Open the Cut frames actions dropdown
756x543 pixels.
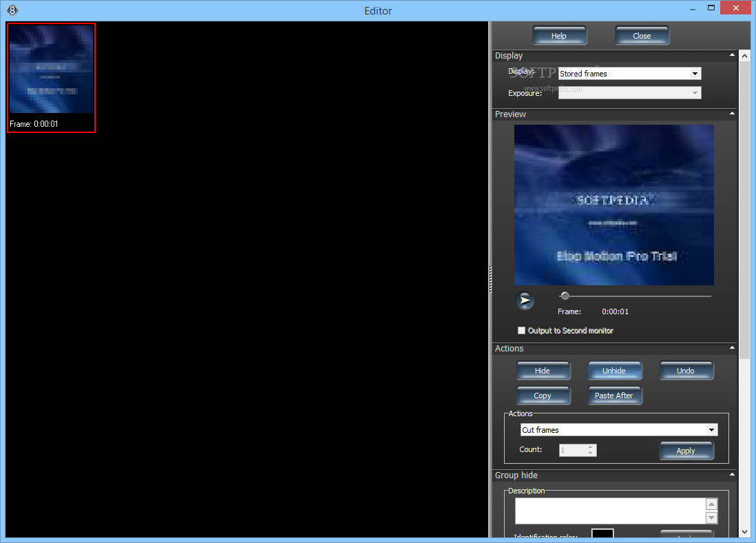[619, 429]
